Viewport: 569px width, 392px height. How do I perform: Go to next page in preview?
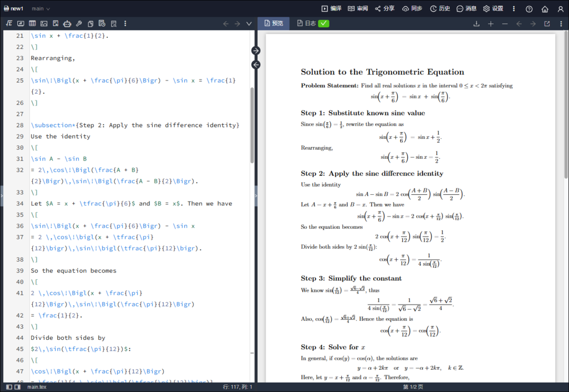pos(533,23)
